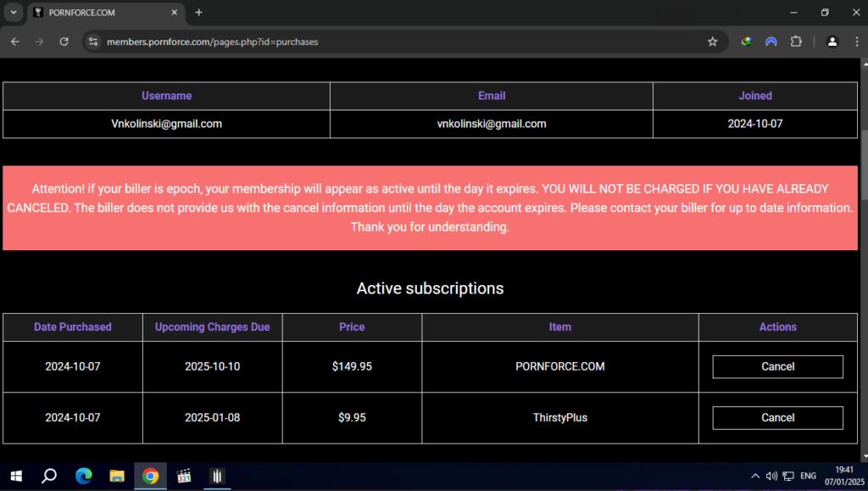
Task: Open Chrome three-dot menu
Action: point(856,42)
